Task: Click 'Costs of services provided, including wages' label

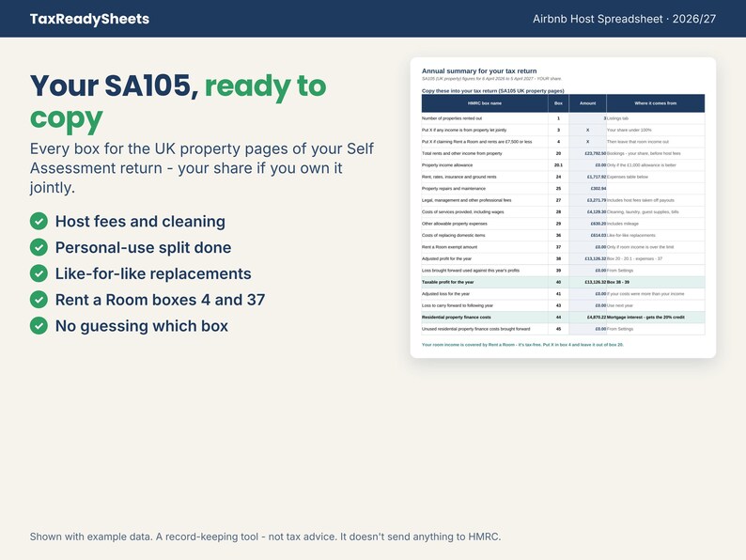Action: coord(463,211)
